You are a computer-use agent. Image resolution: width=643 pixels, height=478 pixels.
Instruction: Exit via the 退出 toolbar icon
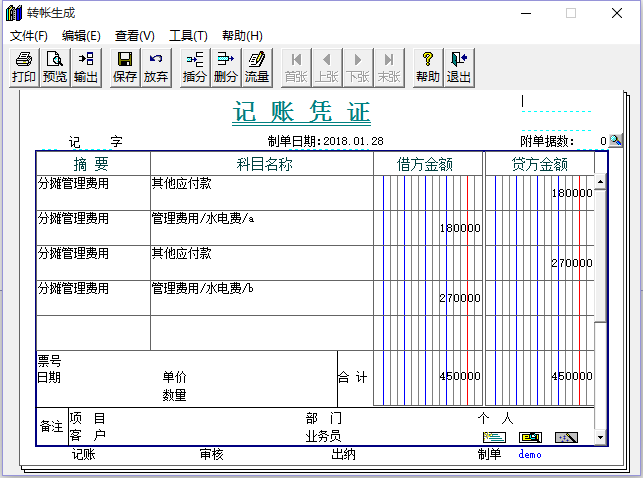pos(459,67)
